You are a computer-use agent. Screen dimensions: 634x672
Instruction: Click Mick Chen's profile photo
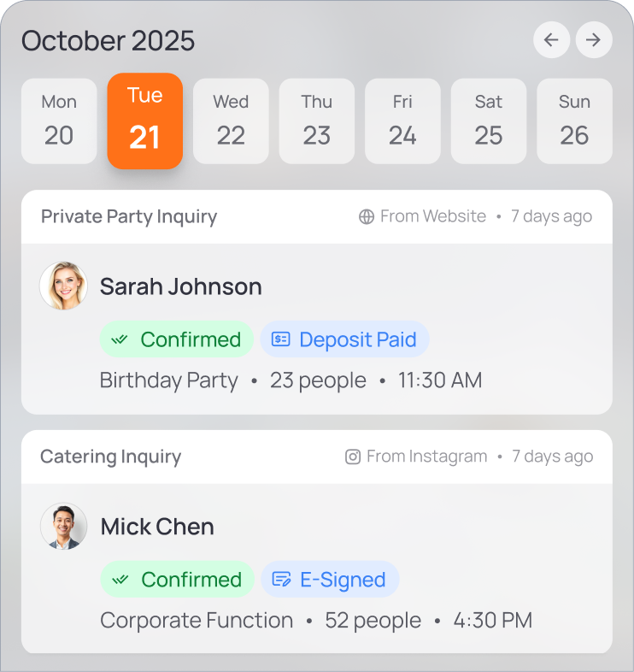pyautogui.click(x=63, y=526)
